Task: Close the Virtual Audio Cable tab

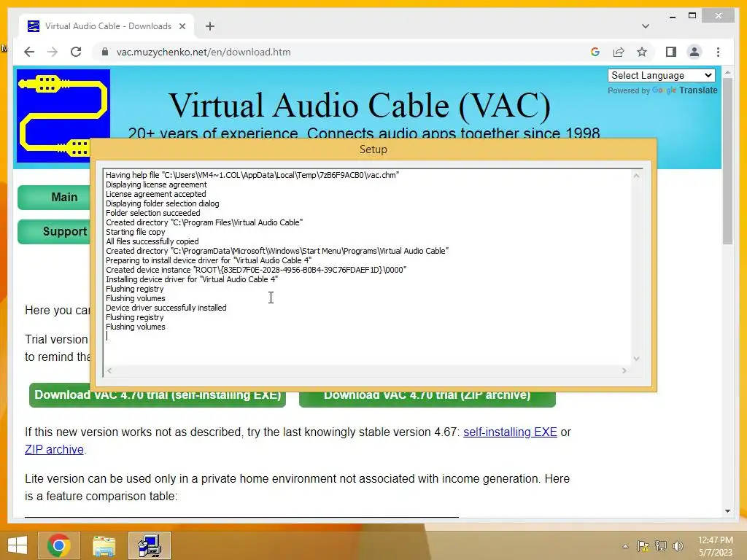Action: click(182, 26)
